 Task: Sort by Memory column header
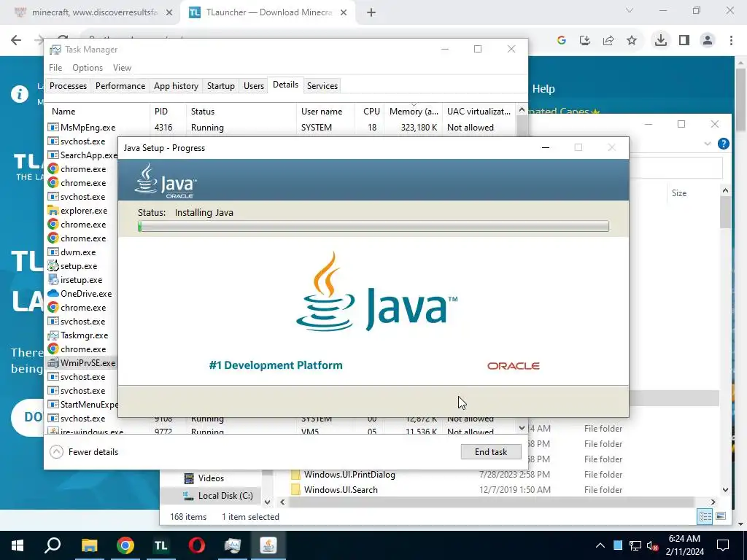click(x=414, y=112)
